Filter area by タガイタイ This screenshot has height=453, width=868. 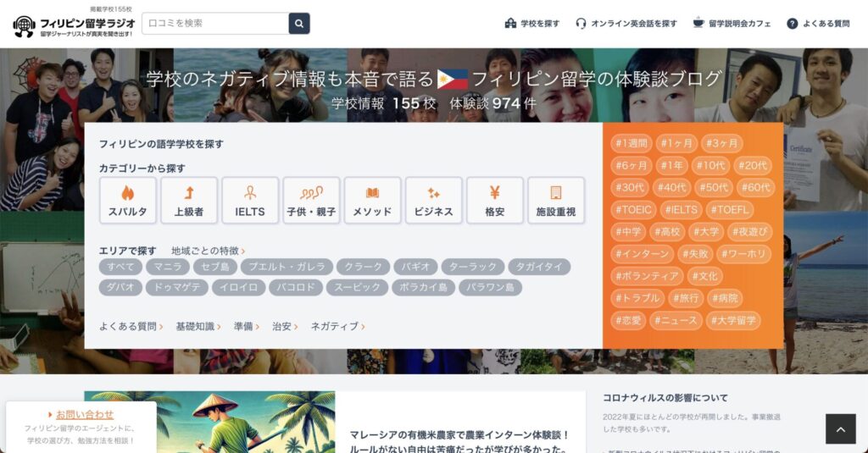coord(539,267)
